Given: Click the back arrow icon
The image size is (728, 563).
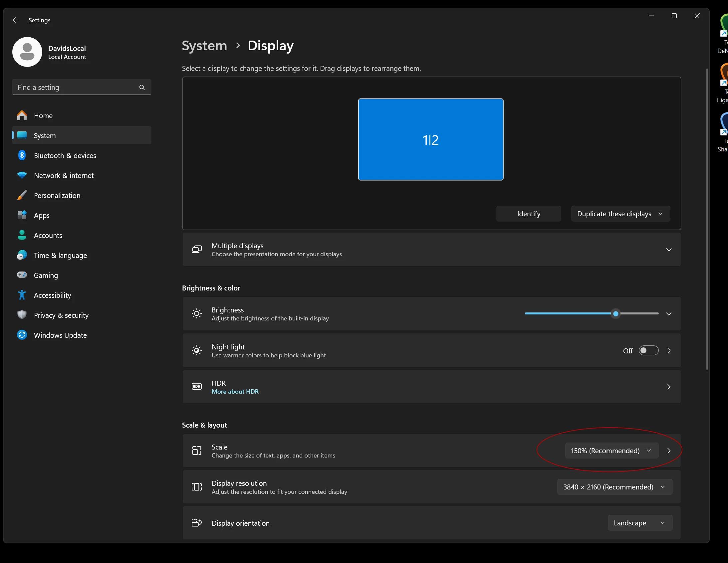Looking at the screenshot, I should point(15,20).
